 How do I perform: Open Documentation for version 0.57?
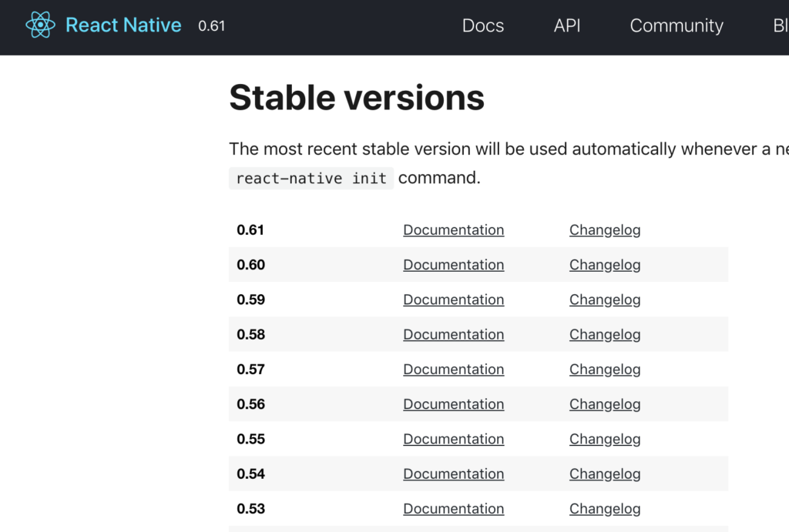pyautogui.click(x=453, y=369)
